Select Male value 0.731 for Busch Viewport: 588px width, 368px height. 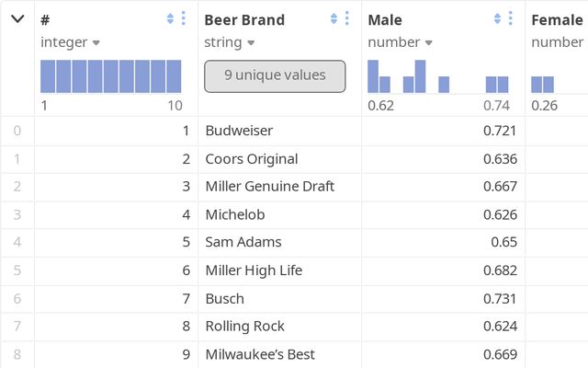pos(500,298)
